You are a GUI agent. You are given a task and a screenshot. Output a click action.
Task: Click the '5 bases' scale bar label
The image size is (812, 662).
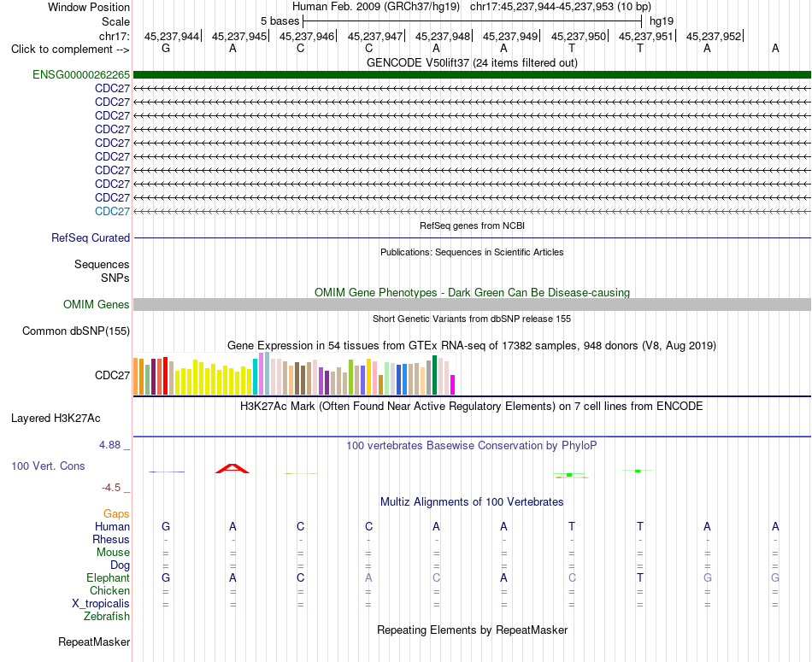pos(279,21)
